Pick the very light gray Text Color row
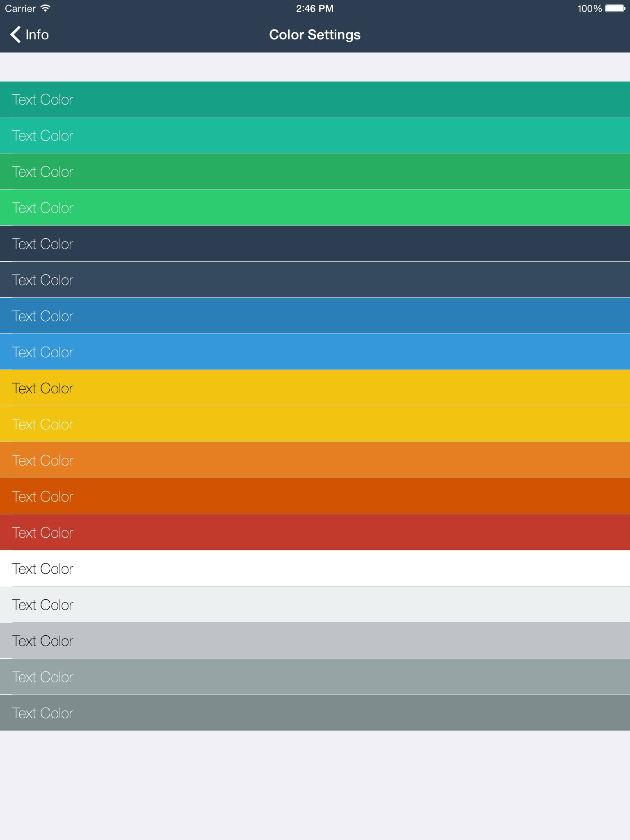The width and height of the screenshot is (630, 840). point(315,605)
